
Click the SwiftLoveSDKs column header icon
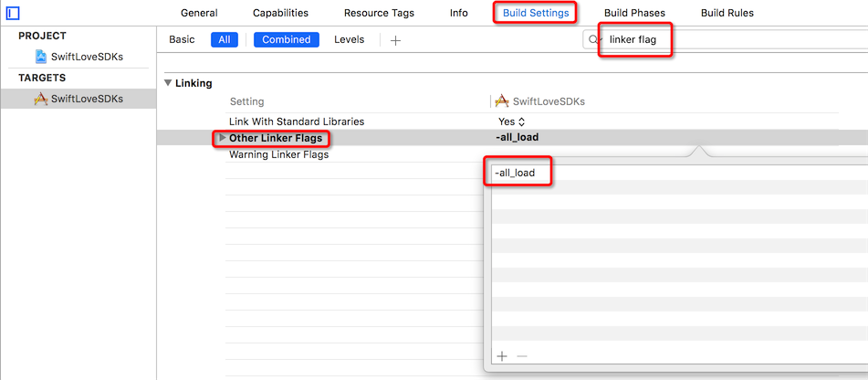pos(501,100)
